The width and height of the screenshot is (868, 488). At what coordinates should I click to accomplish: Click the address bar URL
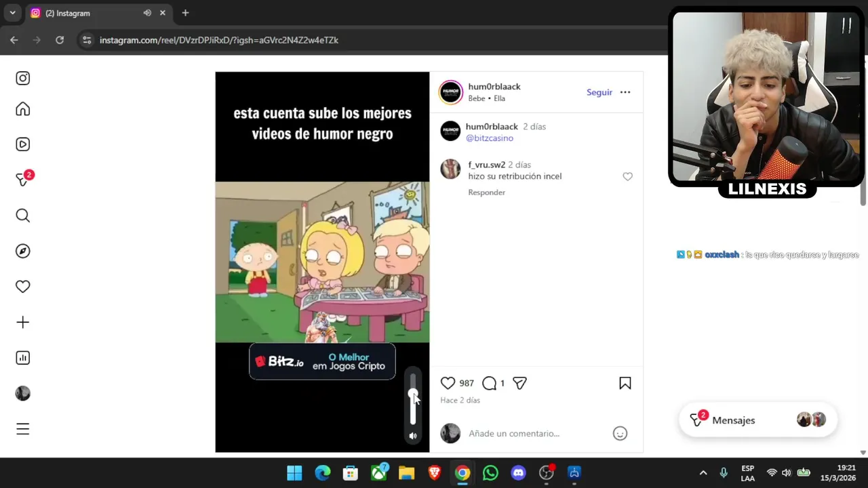(x=219, y=40)
